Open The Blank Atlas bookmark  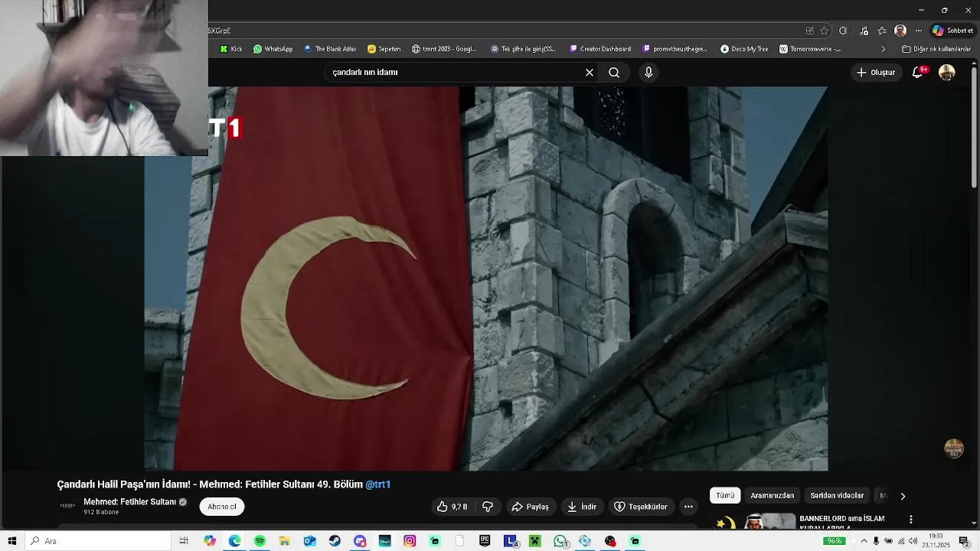point(330,49)
